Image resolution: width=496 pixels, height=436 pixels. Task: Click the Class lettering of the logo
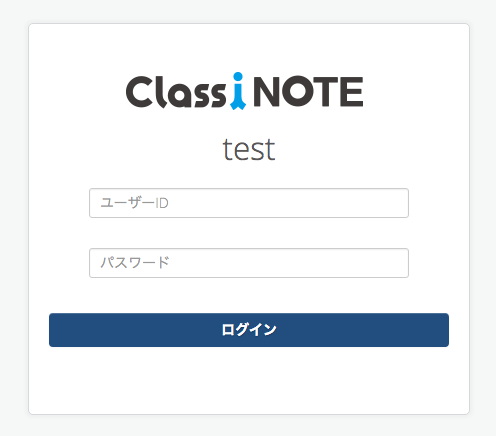tap(176, 92)
